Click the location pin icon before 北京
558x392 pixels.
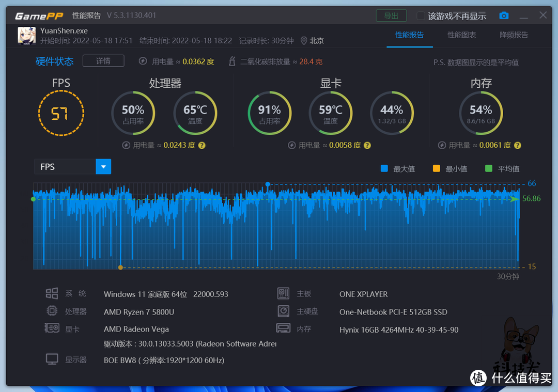(x=304, y=41)
